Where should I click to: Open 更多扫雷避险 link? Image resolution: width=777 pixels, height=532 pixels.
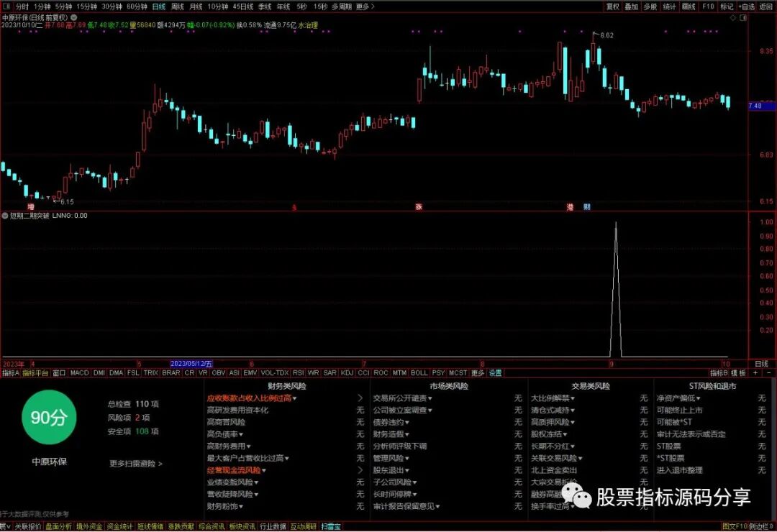click(136, 464)
